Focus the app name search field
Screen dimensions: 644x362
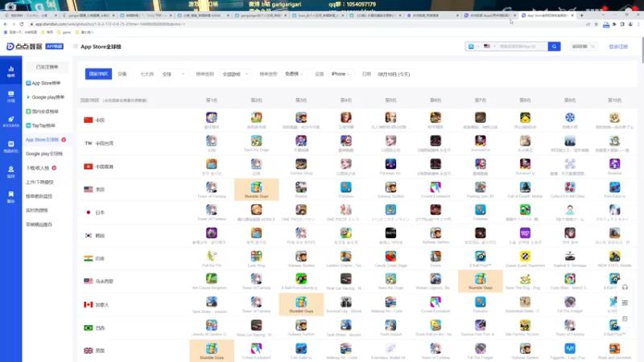[x=522, y=47]
